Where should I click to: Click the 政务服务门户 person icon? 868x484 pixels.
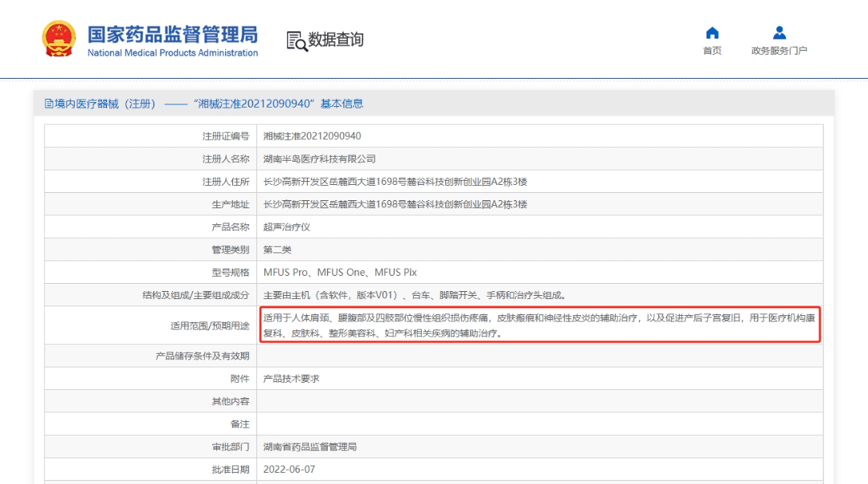779,33
